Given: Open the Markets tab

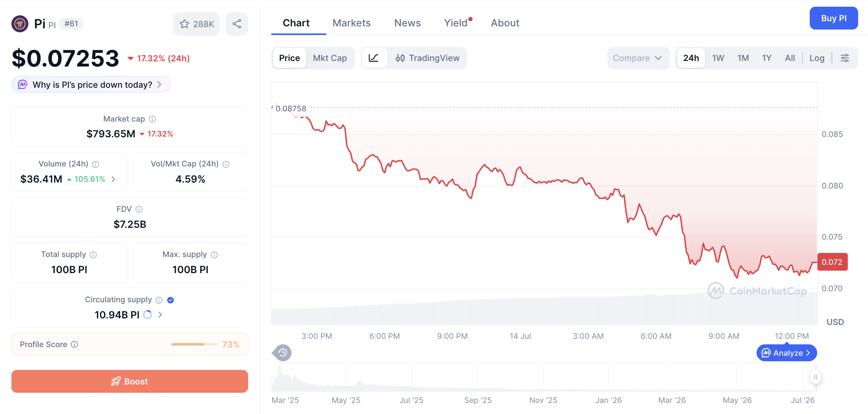Looking at the screenshot, I should [352, 23].
